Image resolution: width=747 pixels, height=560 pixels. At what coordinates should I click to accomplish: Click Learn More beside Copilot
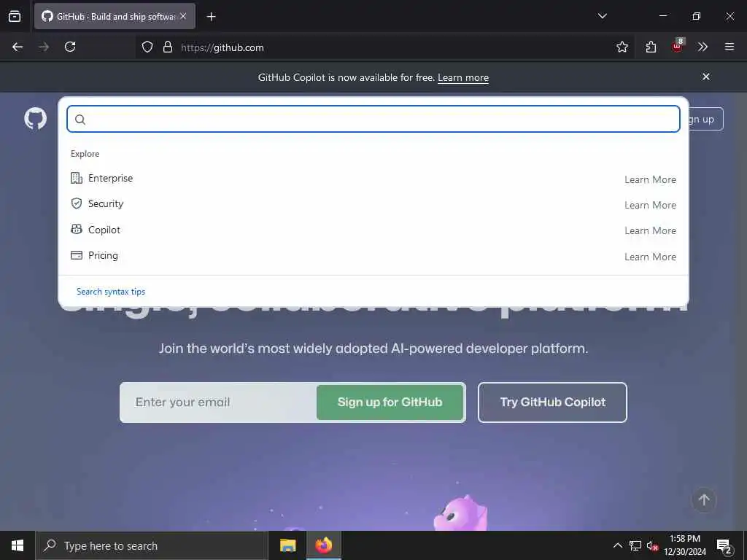pos(650,231)
